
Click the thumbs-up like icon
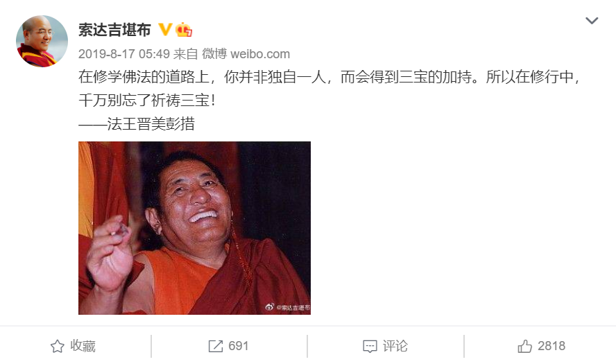coord(524,346)
